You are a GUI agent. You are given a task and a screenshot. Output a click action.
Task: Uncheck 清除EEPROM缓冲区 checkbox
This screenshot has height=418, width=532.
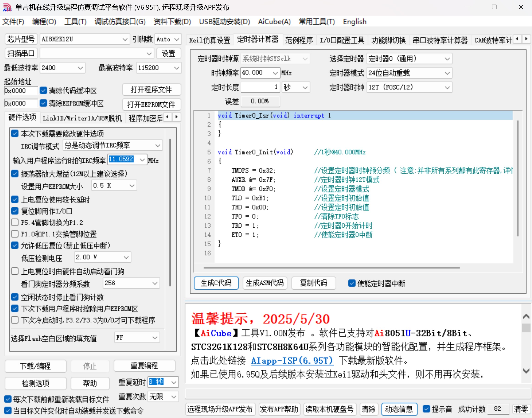(x=43, y=103)
